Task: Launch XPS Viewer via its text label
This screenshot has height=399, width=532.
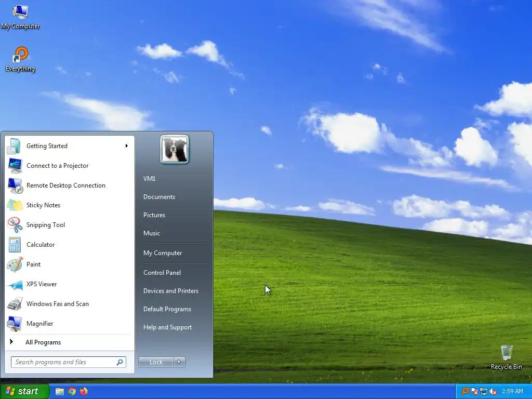Action: pos(42,284)
